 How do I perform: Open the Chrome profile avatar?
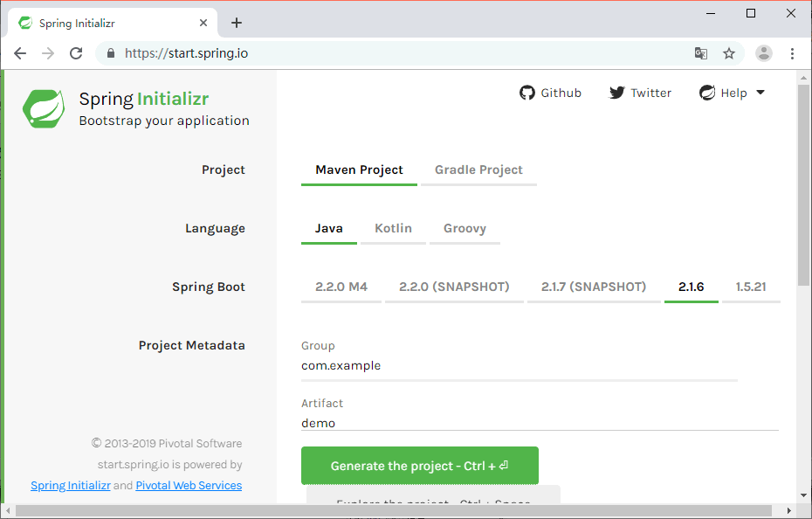coord(764,53)
